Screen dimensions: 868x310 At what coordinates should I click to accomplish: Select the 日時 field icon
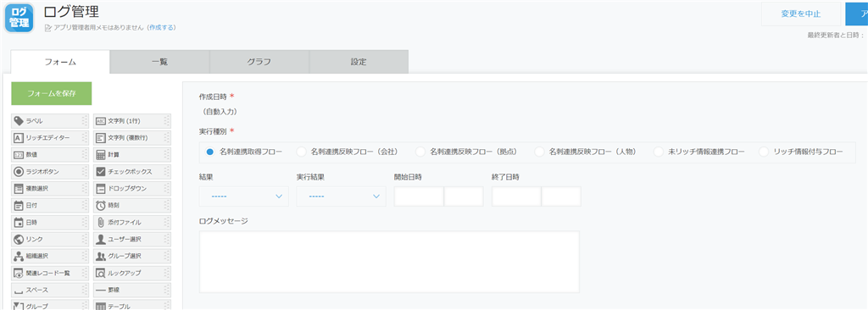point(19,222)
